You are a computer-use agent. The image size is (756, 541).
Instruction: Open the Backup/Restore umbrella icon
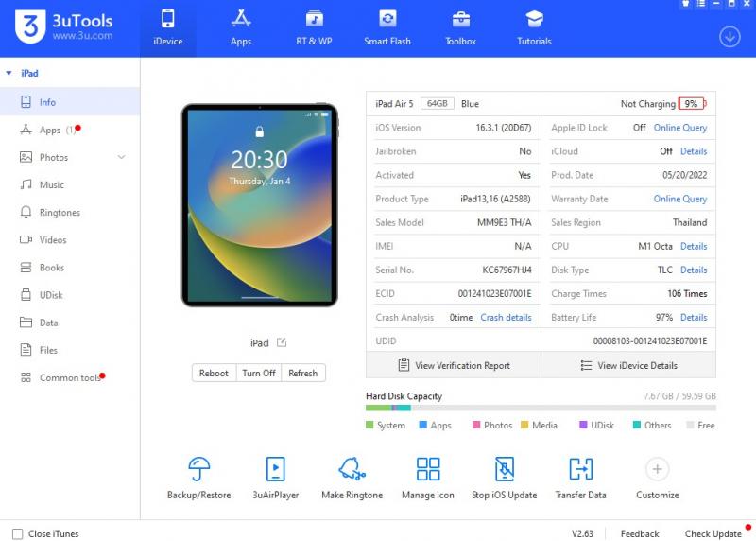[199, 470]
